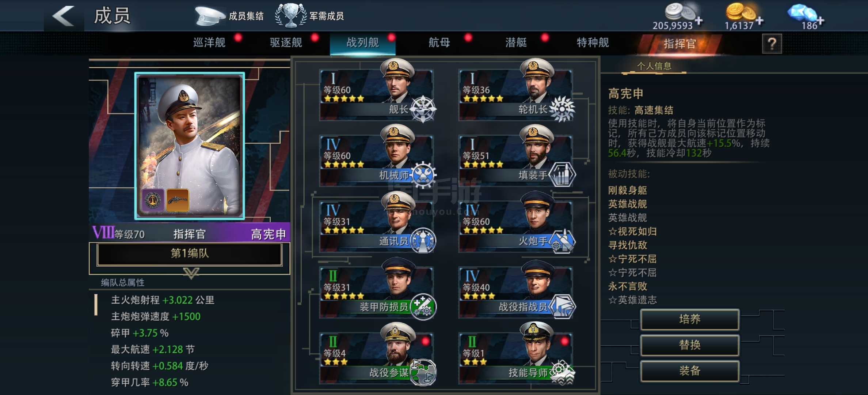Click the purple medal badge on portrait

tap(153, 200)
